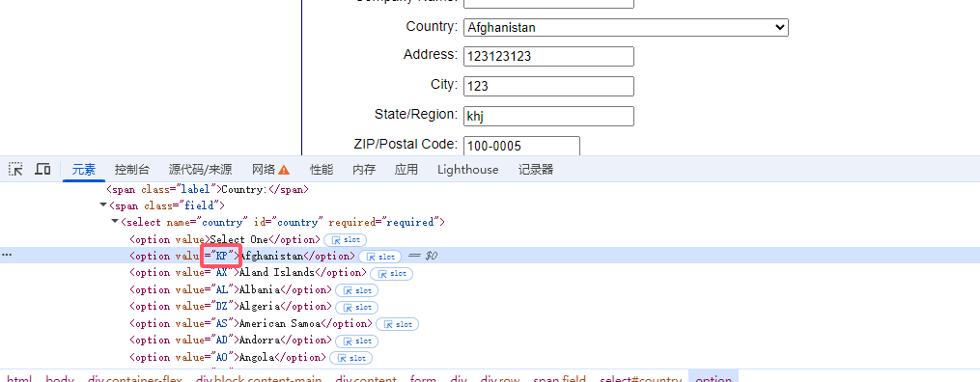The width and height of the screenshot is (980, 382).
Task: Select the span.field breadcrumb item
Action: pyautogui.click(x=559, y=378)
